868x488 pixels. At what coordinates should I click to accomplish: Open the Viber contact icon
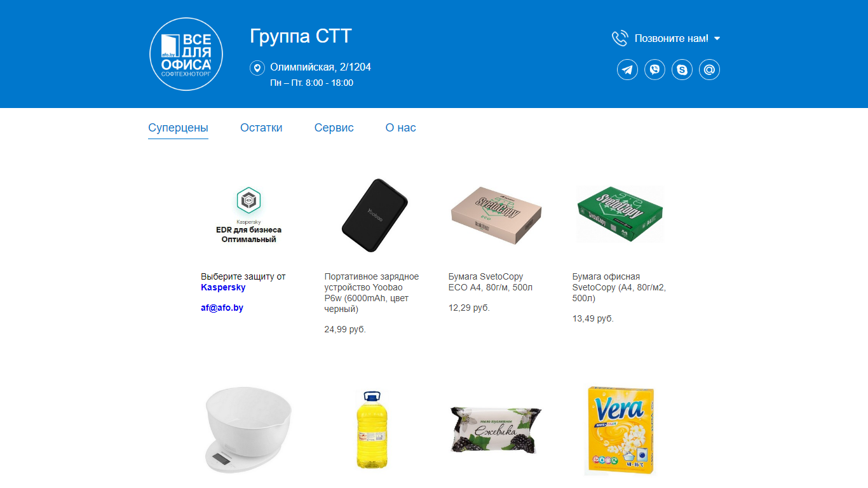click(655, 69)
